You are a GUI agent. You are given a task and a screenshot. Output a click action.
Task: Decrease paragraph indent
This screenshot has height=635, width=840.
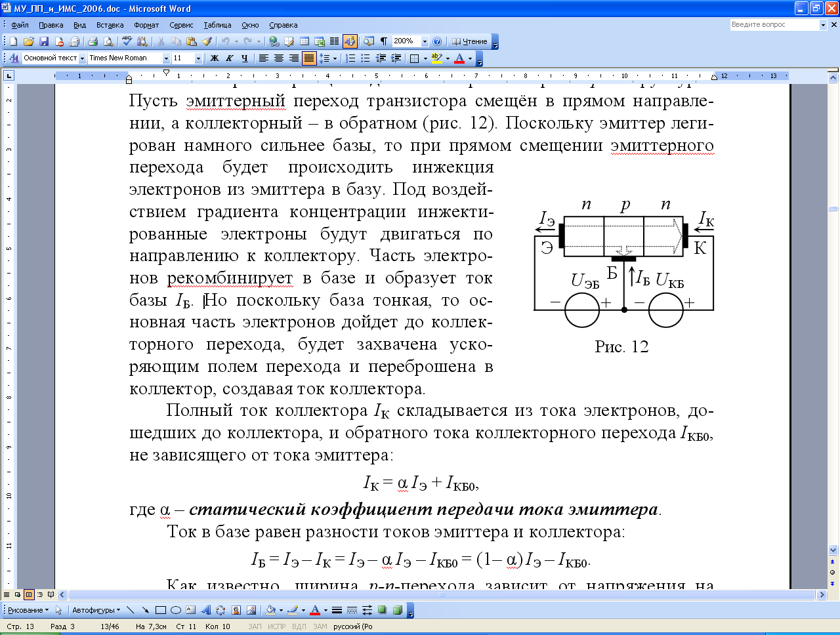click(x=381, y=58)
